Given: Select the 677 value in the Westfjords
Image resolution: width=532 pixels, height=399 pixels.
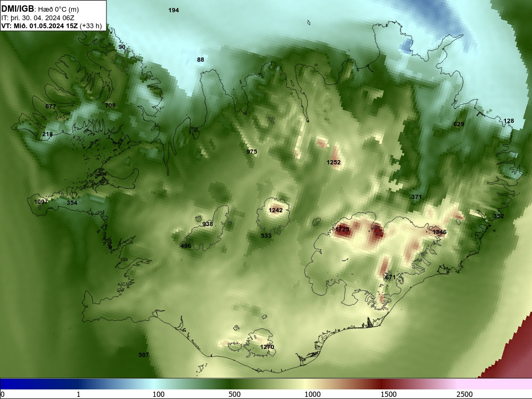Looking at the screenshot, I should pos(51,106).
